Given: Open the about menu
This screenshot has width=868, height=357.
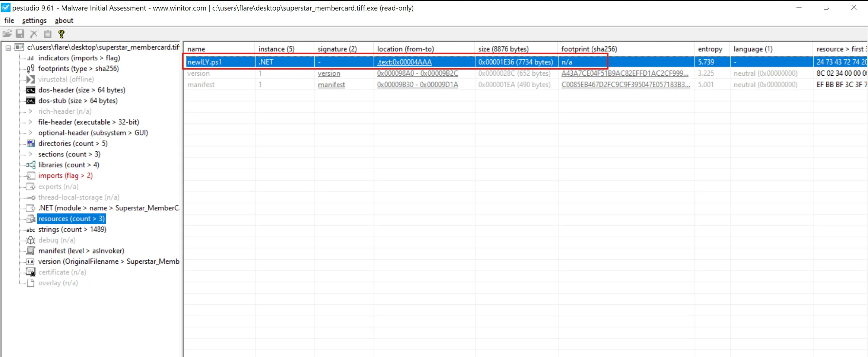Looking at the screenshot, I should click(64, 21).
